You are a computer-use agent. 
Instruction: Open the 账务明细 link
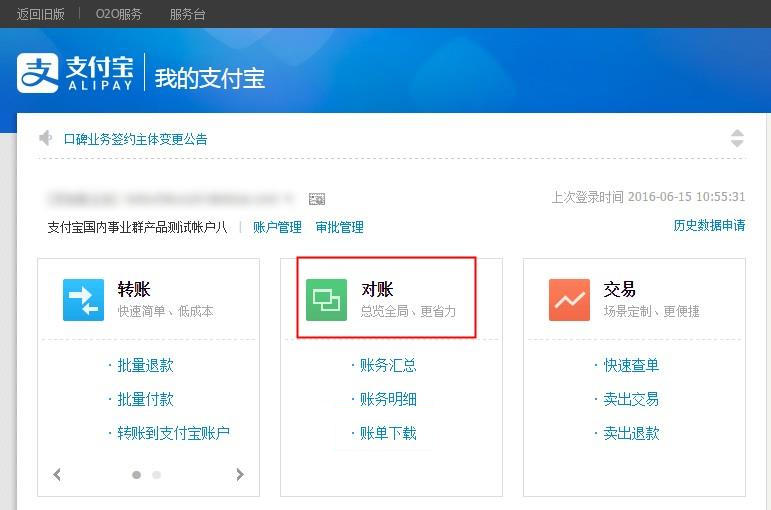coord(388,399)
